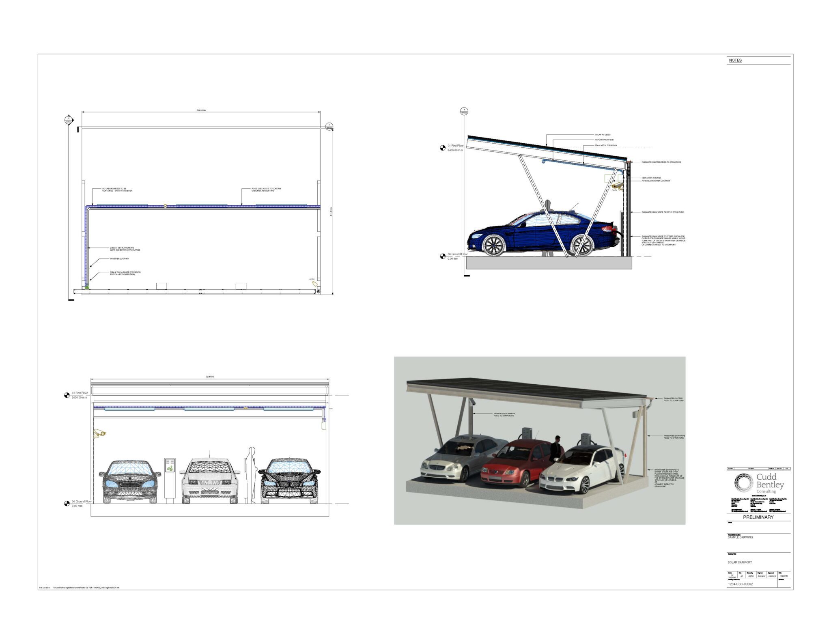Click INVERTER LOCATION note in plan

point(119,258)
